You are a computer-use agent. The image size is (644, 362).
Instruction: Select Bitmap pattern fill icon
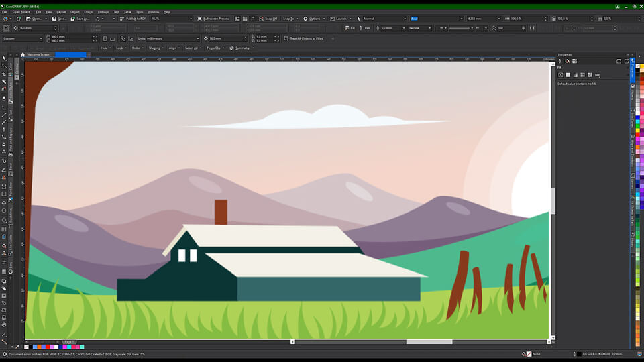tap(590, 75)
